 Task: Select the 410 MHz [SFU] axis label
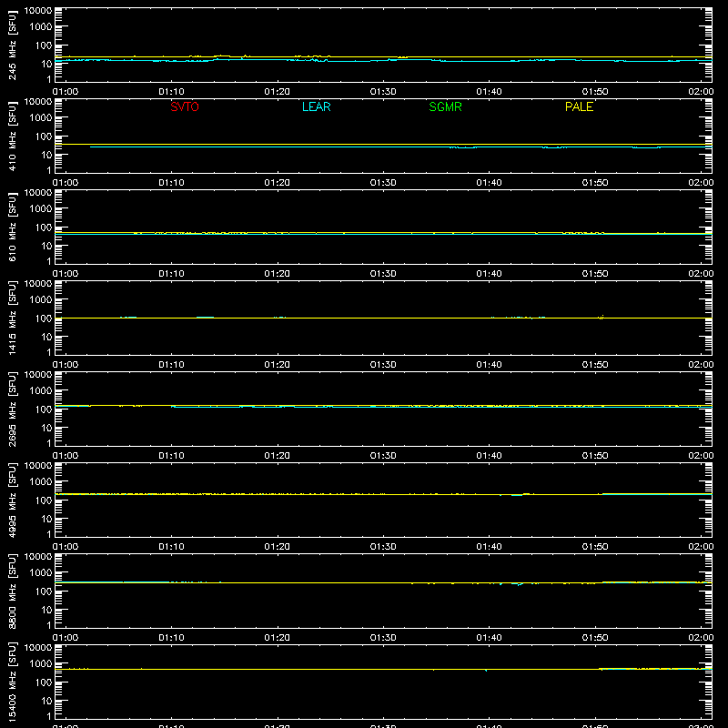[x=13, y=136]
